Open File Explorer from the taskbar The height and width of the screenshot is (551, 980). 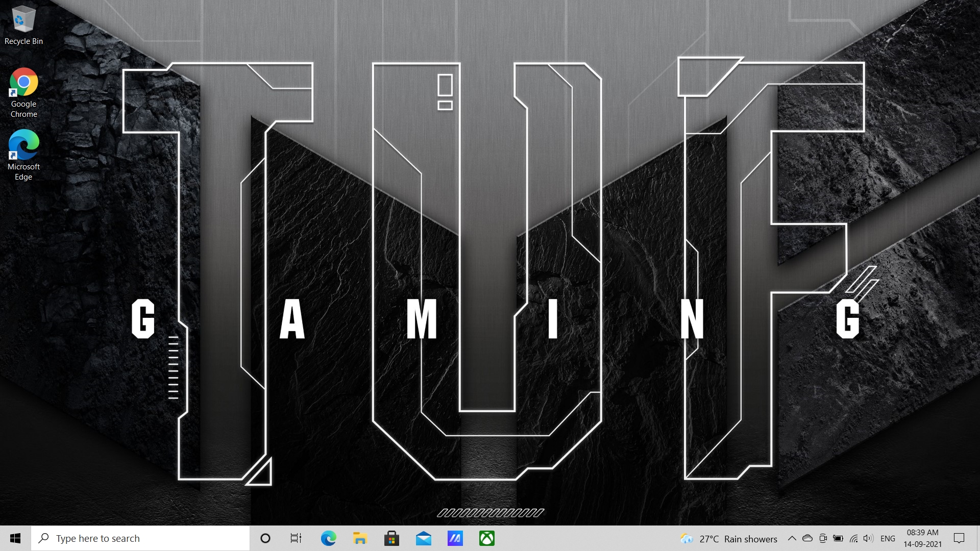coord(360,538)
